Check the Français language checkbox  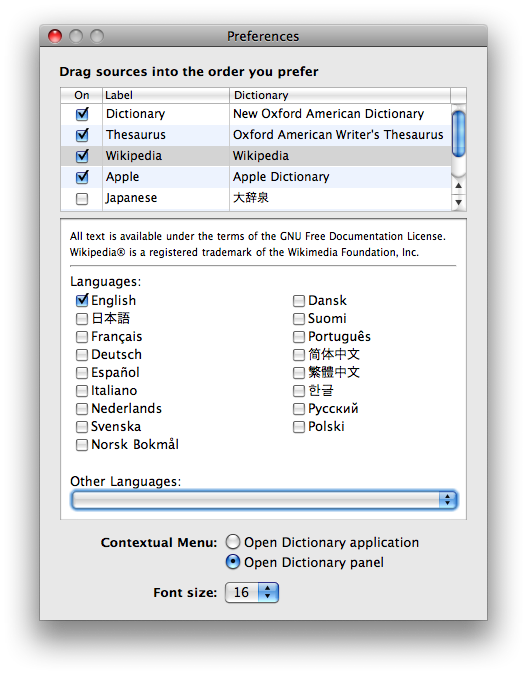click(82, 337)
